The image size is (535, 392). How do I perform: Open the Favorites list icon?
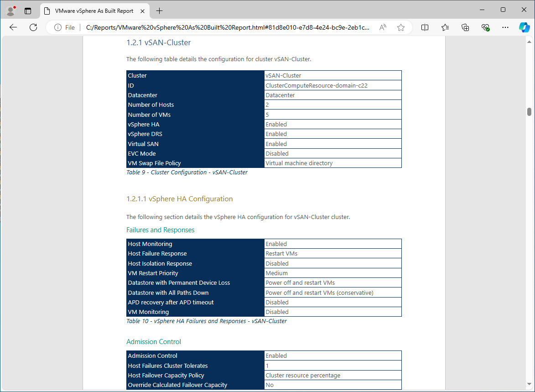[445, 27]
